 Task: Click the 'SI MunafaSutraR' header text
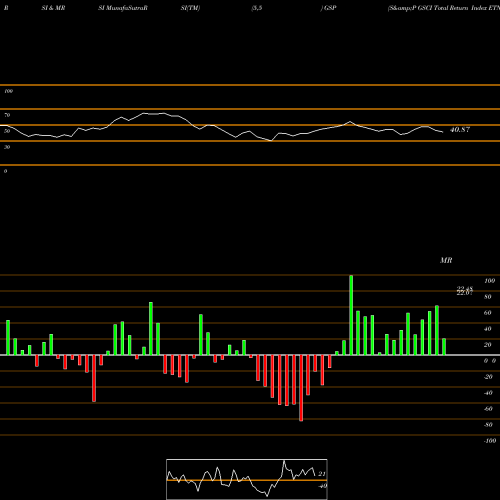click(123, 8)
